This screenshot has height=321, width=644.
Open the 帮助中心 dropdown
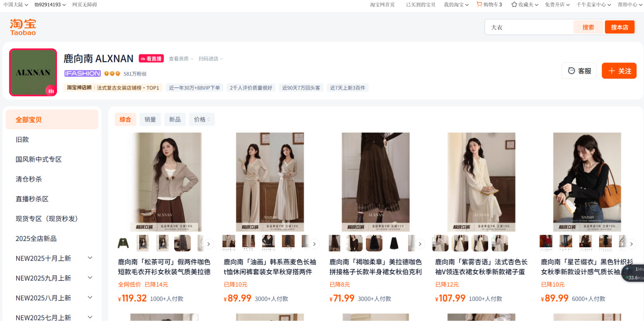click(x=630, y=5)
